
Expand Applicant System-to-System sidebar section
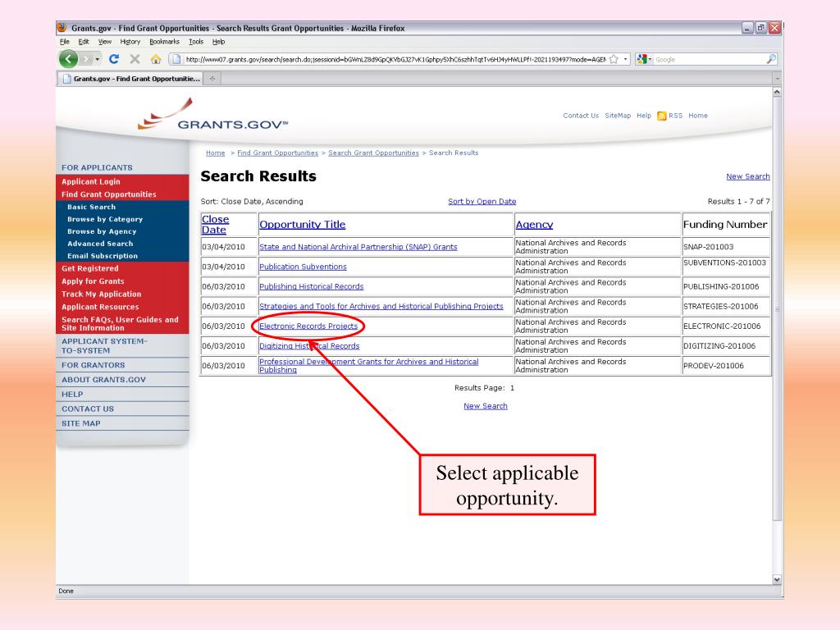[104, 346]
